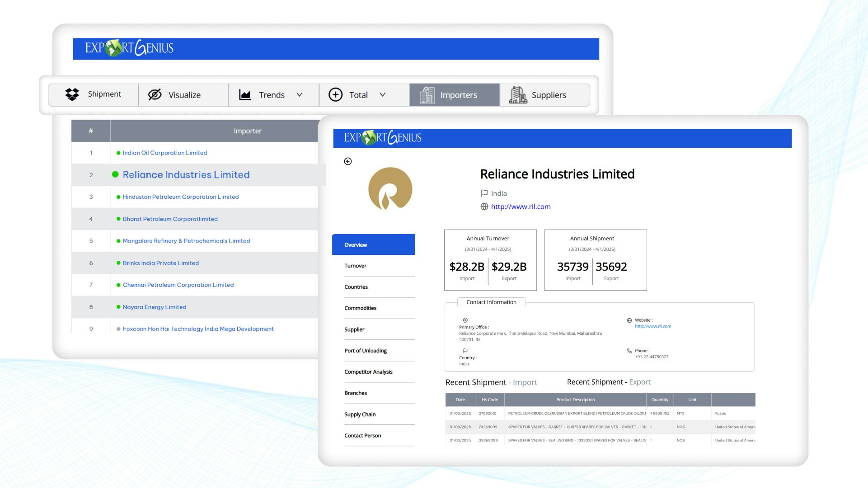Click the back arrow on the company profile

pos(348,161)
